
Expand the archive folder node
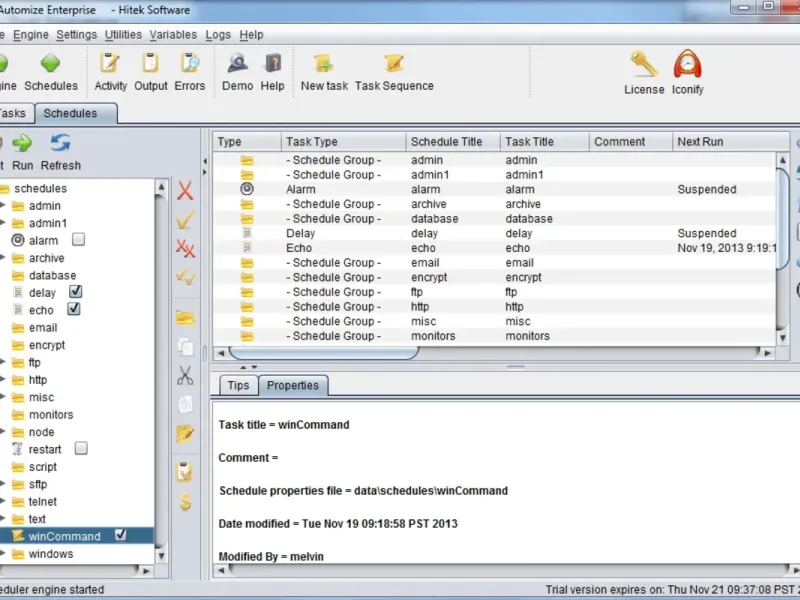click(x=3, y=258)
